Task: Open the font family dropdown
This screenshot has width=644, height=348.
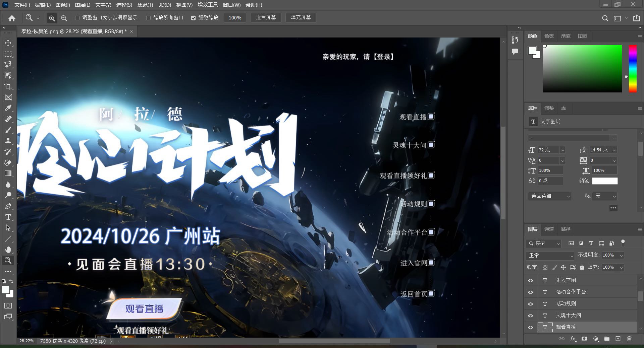Action: click(x=614, y=138)
